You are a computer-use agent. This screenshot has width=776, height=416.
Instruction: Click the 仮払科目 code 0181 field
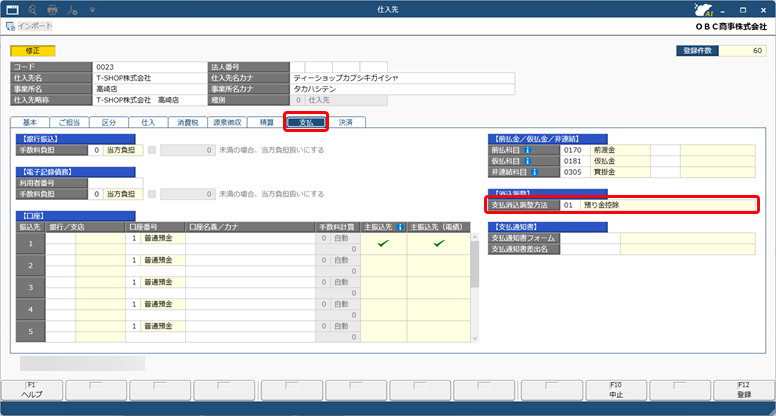(x=575, y=161)
